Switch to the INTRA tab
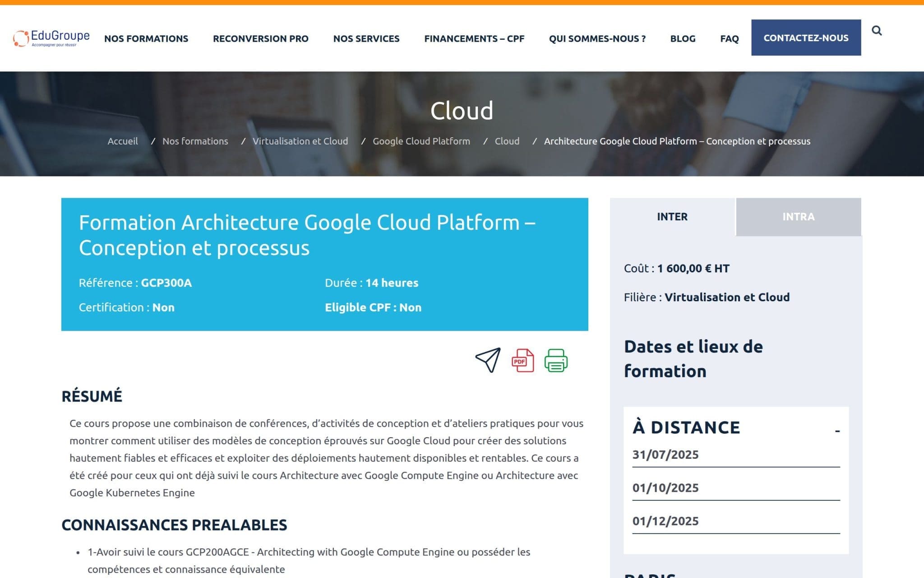This screenshot has width=924, height=578. pyautogui.click(x=798, y=217)
